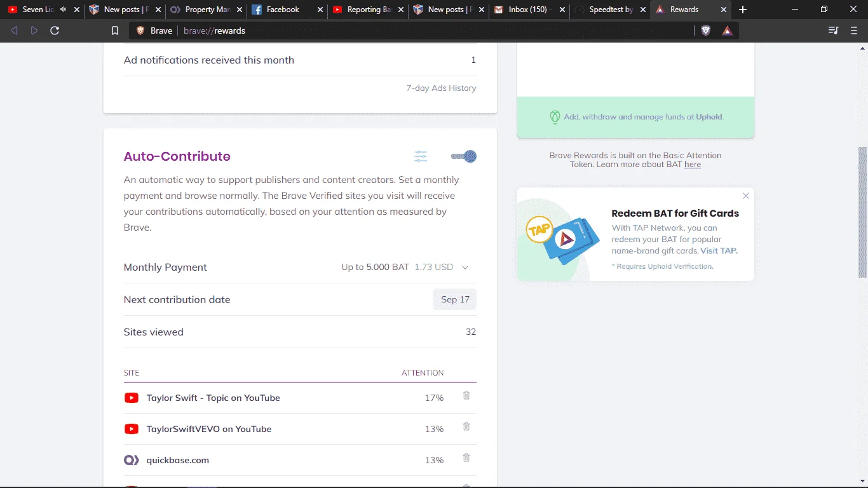Click Ad notifications received this month row
Viewport: 868px width, 488px height.
(300, 60)
